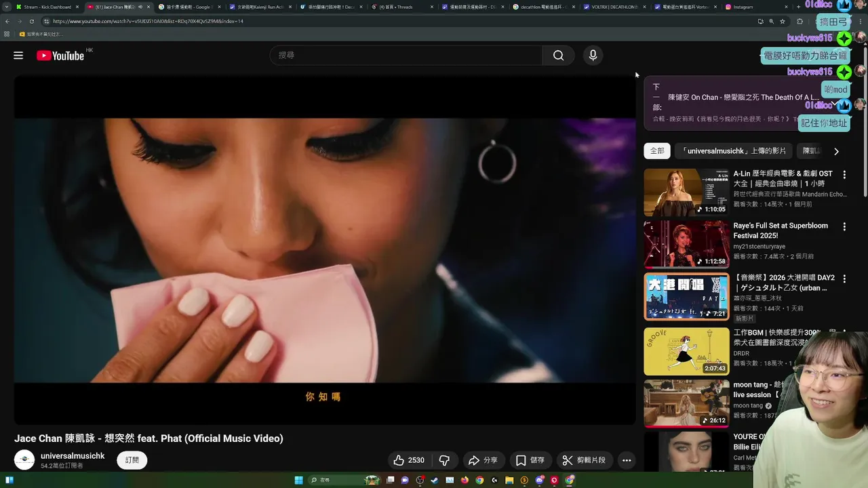Click my21stcenturyraye channel name

tap(759, 247)
